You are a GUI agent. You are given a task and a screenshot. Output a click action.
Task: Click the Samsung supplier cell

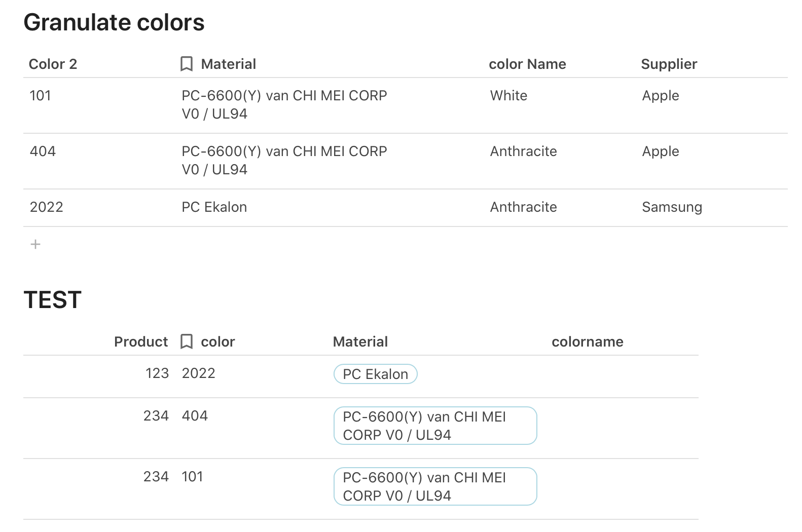point(672,207)
